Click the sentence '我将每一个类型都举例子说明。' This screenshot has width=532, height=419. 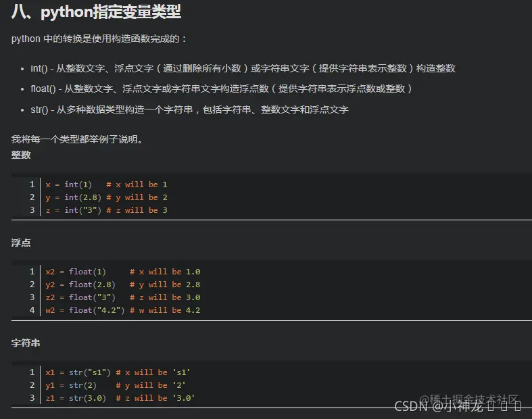pos(77,139)
